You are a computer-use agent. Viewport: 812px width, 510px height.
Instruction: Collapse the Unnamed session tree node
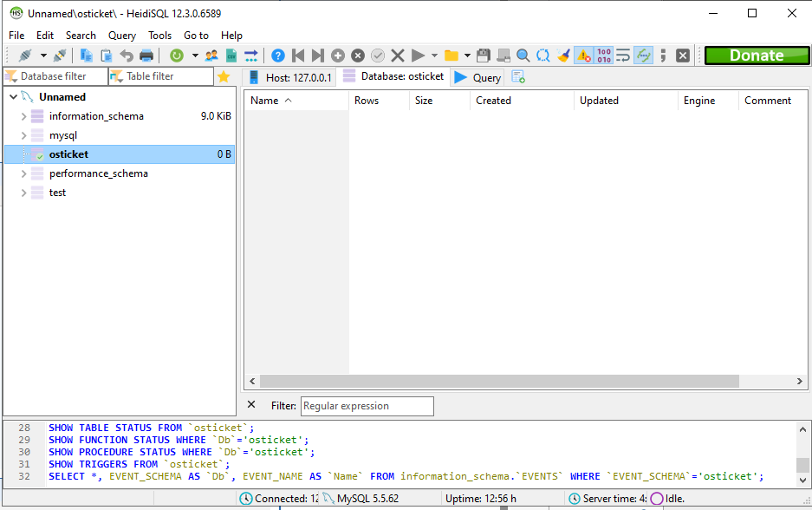pyautogui.click(x=14, y=97)
